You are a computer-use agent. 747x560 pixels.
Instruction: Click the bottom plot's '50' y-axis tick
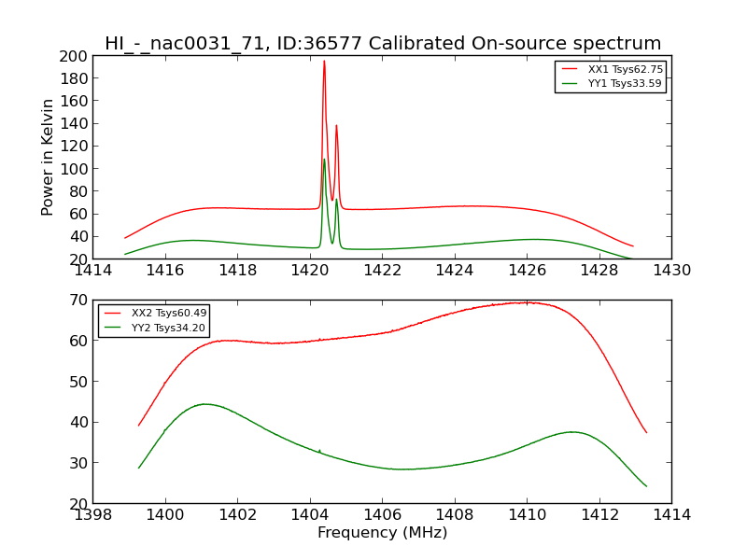click(78, 382)
